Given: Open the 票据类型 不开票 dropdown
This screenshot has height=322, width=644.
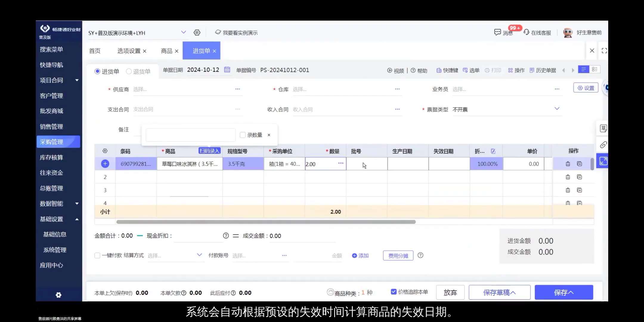Looking at the screenshot, I should pos(557,109).
